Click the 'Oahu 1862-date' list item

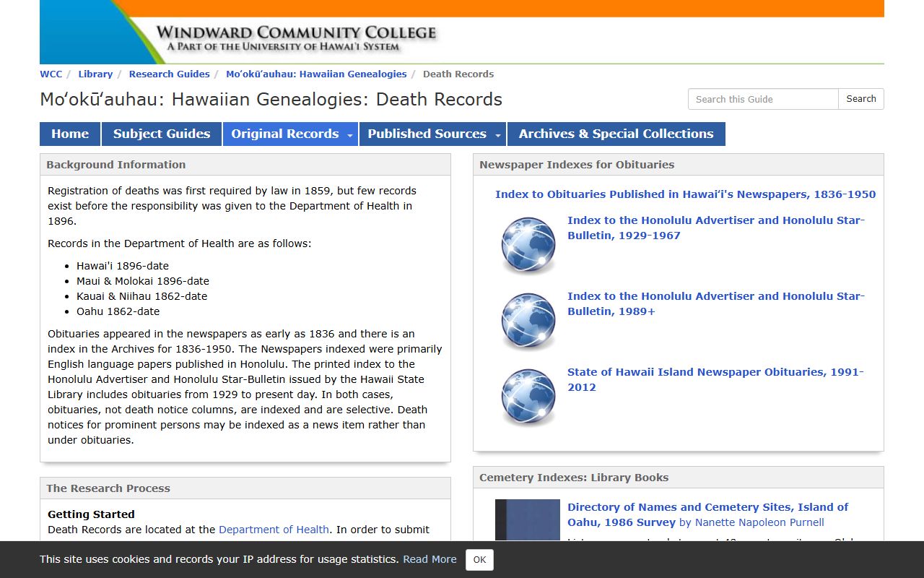[x=118, y=311]
